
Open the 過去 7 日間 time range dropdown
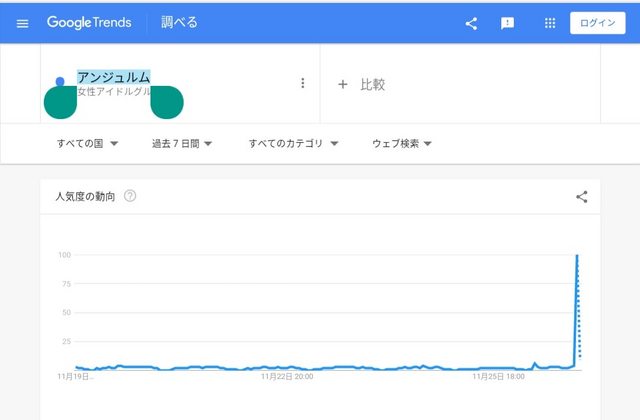tap(182, 143)
